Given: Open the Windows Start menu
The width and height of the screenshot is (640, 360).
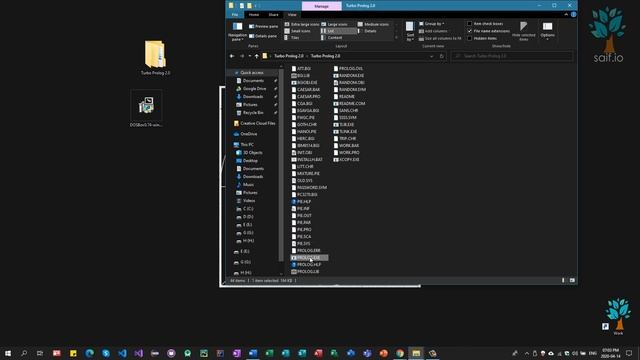Looking at the screenshot, I should (8, 353).
